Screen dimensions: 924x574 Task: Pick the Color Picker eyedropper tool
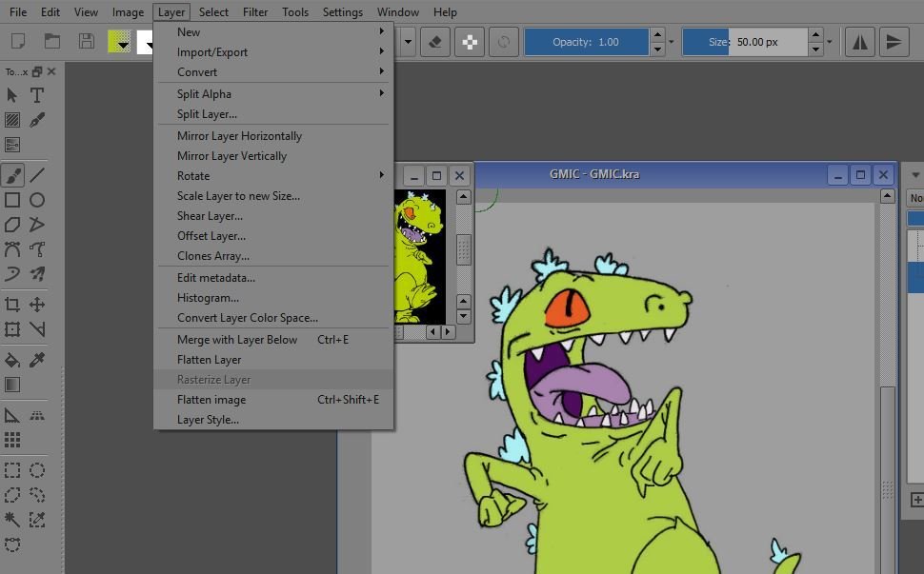point(36,360)
